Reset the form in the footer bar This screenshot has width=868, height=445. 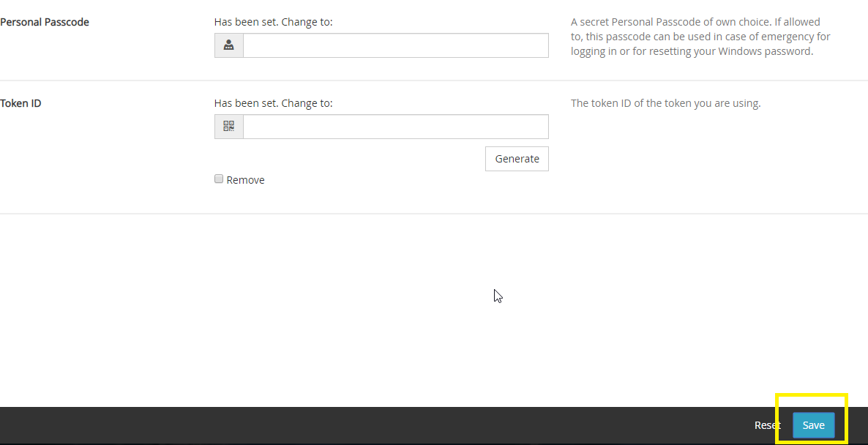pyautogui.click(x=768, y=425)
